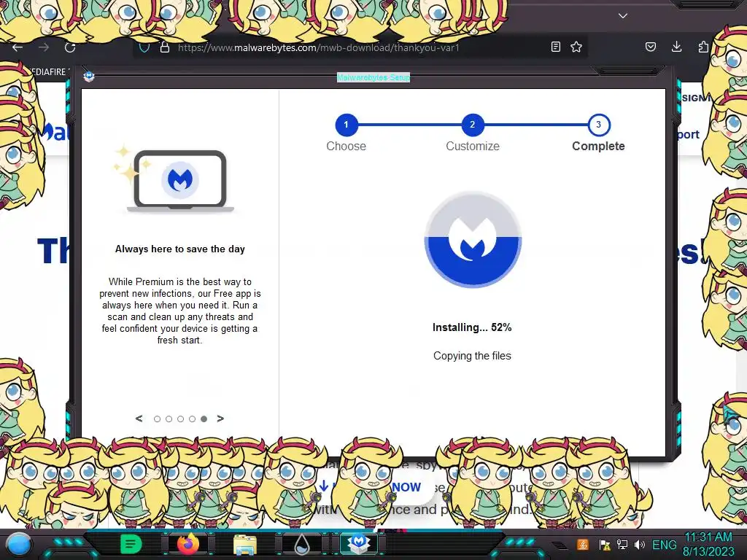Screen dimensions: 747x560
Task: Toggle Firefox reader view
Action: (555, 47)
